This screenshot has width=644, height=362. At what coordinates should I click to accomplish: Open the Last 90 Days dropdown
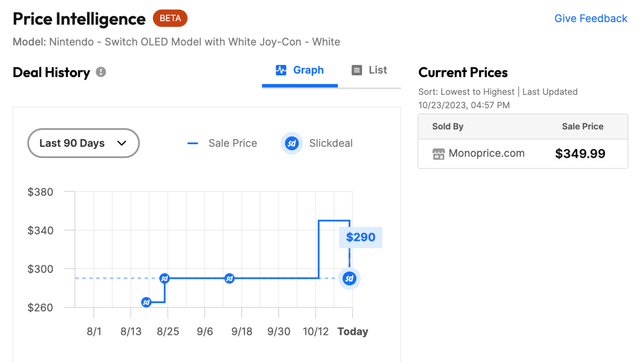83,143
